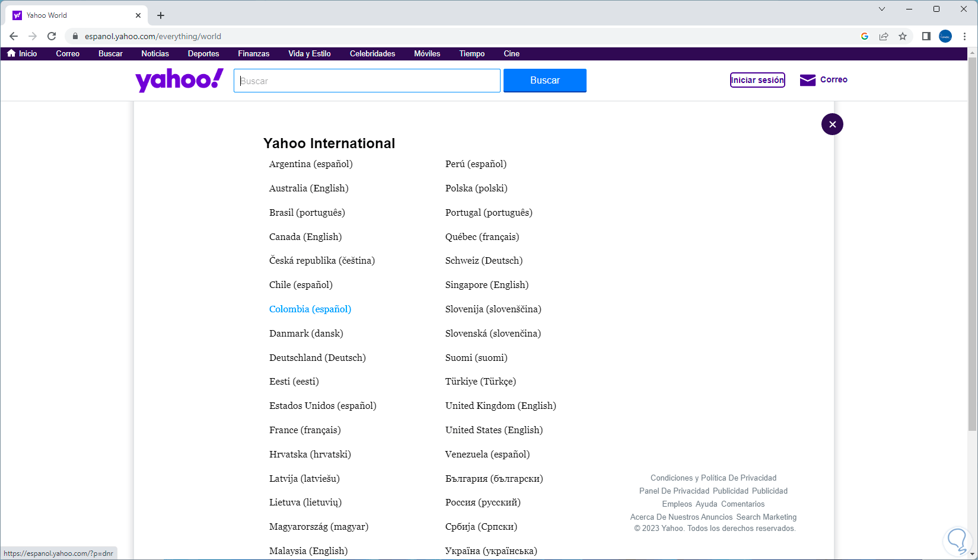Click the scrollbar down arrow
The height and width of the screenshot is (560, 978).
pos(972,555)
